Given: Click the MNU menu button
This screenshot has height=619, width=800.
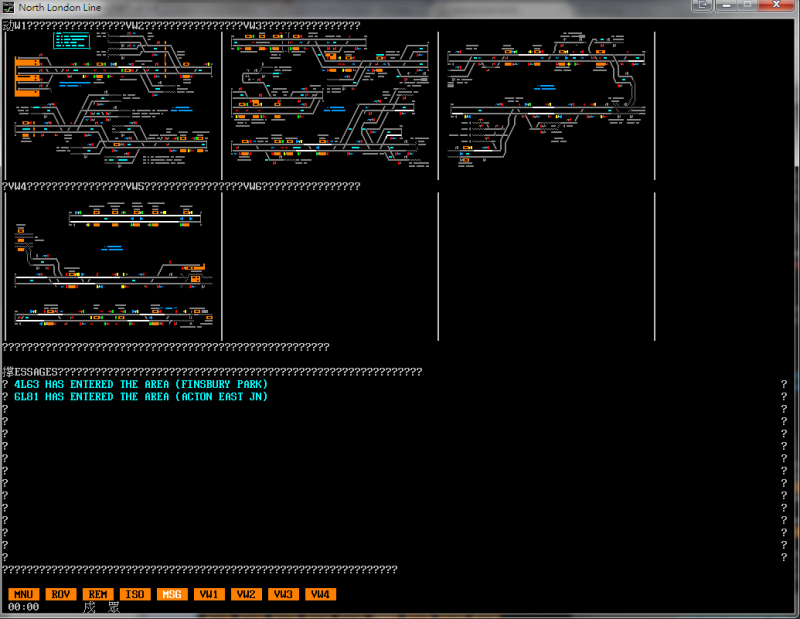Looking at the screenshot, I should 23,594.
